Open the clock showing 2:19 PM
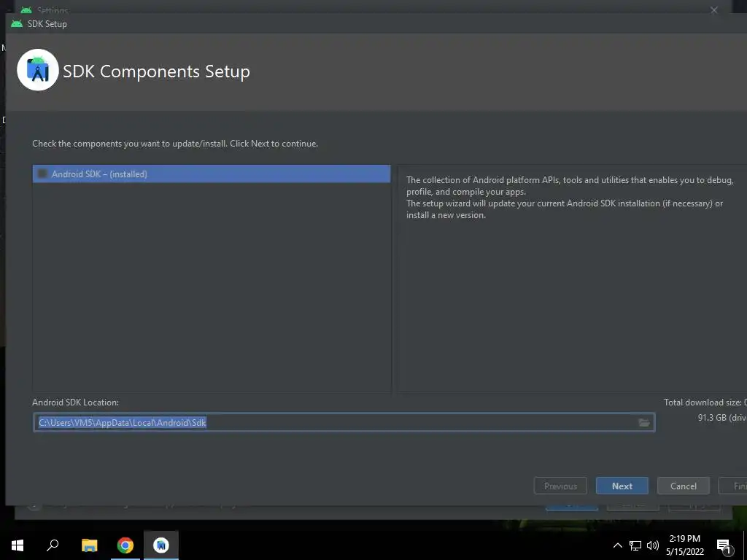 pyautogui.click(x=684, y=545)
